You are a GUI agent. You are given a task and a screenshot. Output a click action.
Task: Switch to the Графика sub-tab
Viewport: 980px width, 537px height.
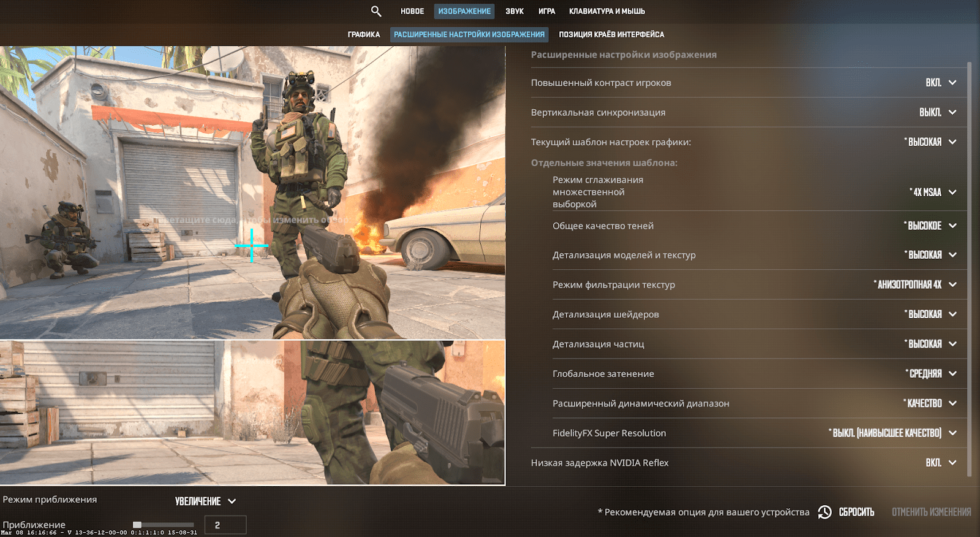point(364,34)
